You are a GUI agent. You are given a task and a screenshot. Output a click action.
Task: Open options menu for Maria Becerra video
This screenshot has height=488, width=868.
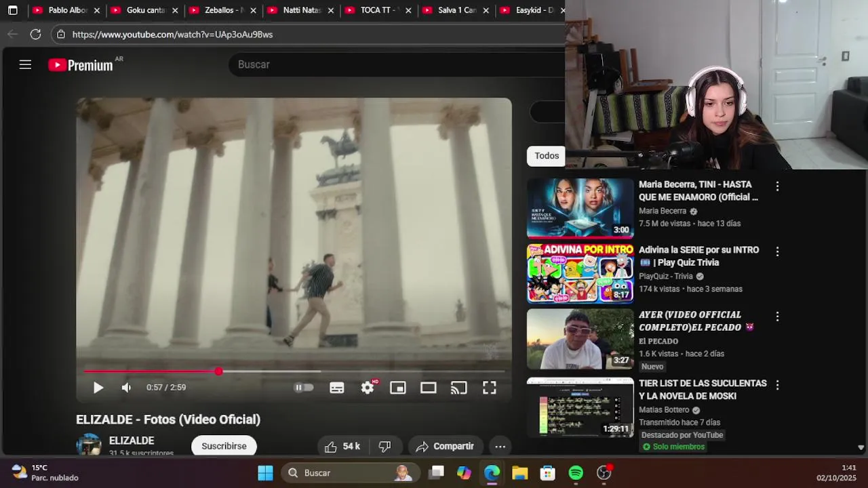tap(777, 186)
